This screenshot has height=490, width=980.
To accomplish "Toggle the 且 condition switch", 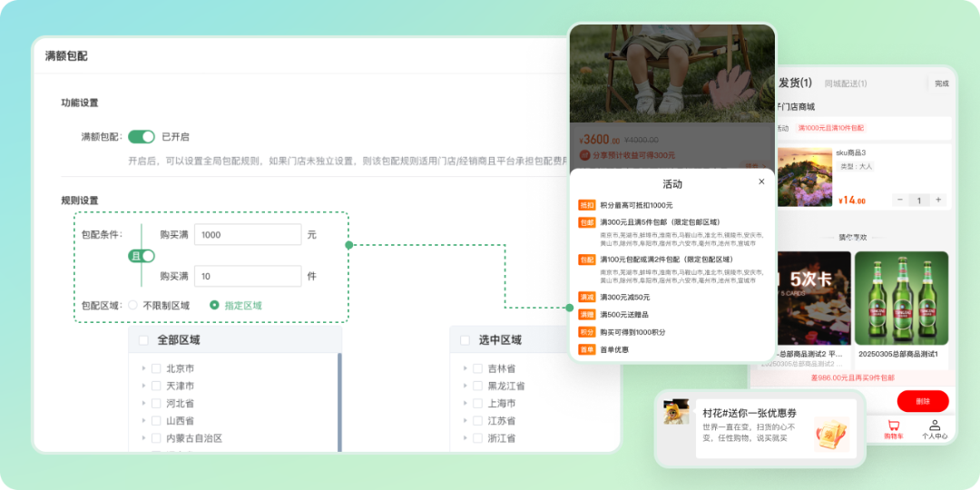I will tap(142, 256).
